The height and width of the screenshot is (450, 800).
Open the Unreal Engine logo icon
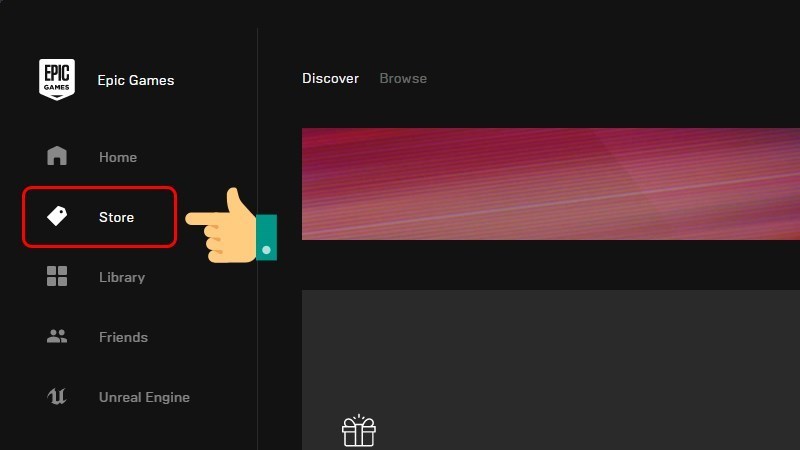pyautogui.click(x=57, y=396)
